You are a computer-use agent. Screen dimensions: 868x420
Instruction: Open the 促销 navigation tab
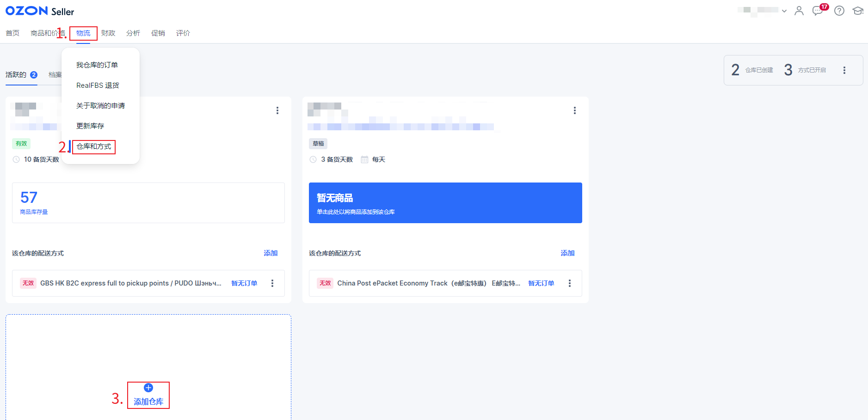[158, 33]
